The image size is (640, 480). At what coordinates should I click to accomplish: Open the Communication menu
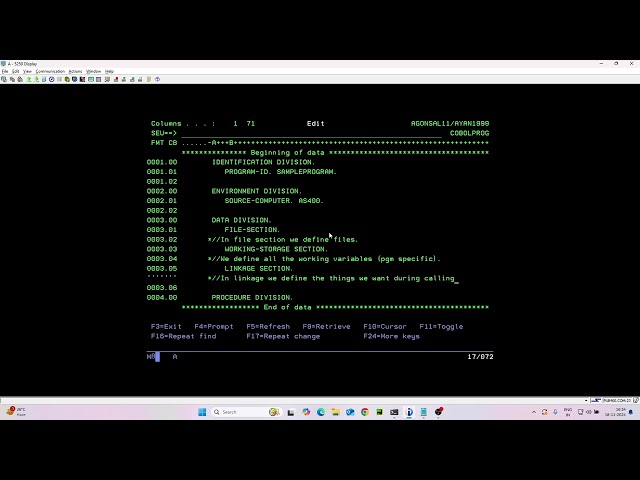pos(50,71)
